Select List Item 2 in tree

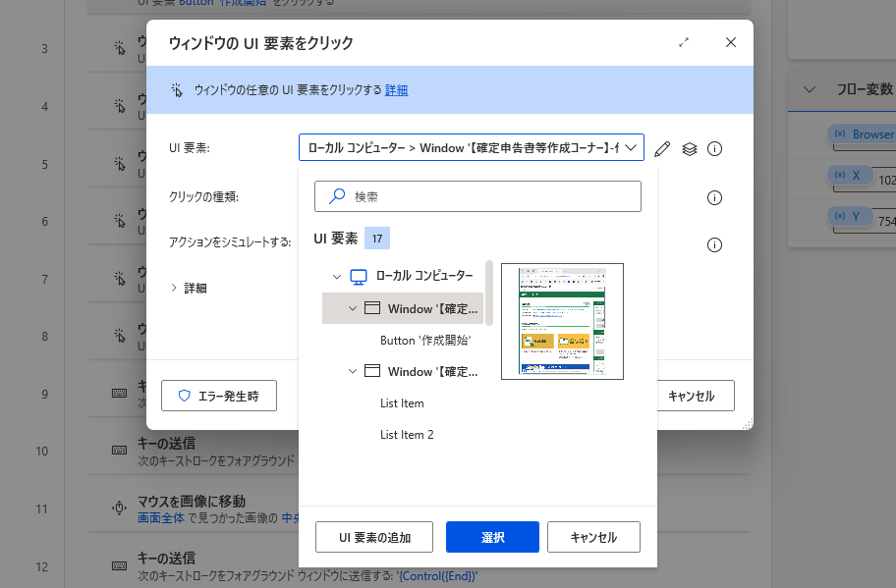point(407,435)
